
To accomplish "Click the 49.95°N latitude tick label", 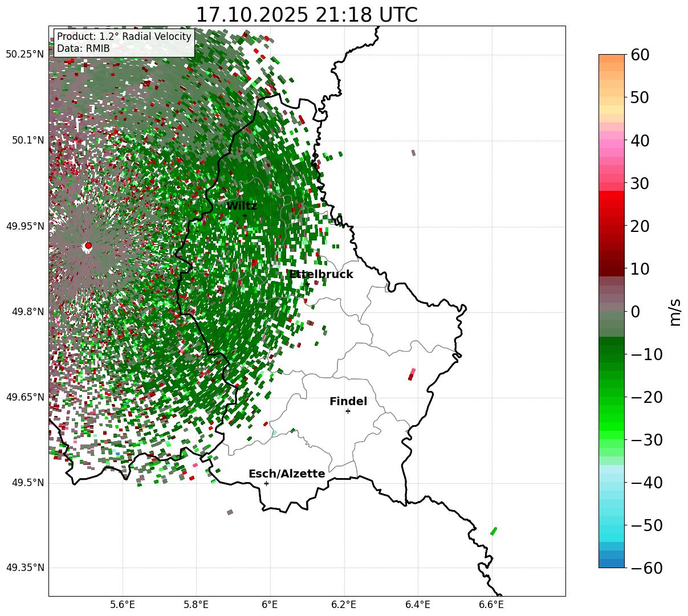I will point(25,226).
